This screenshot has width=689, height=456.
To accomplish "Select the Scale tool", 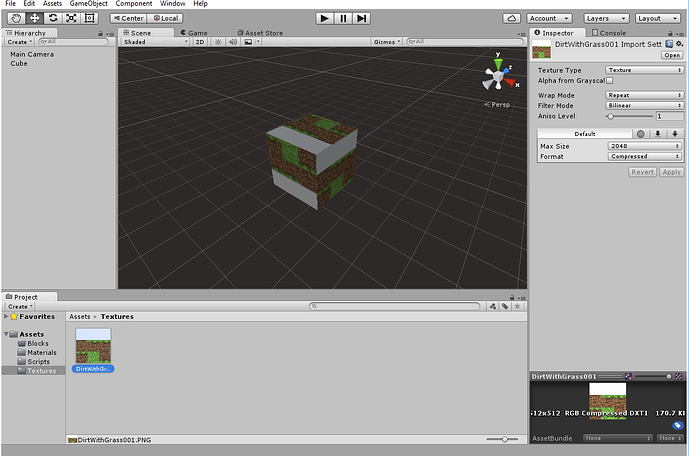I will click(x=71, y=18).
